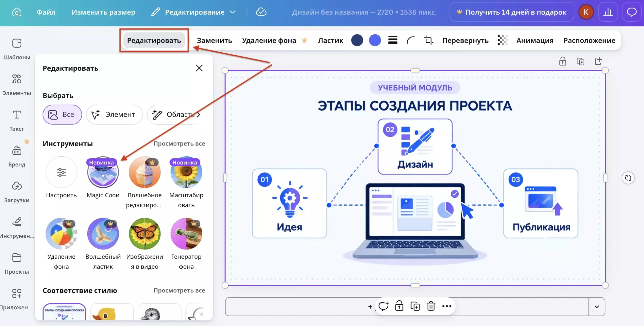Open the Magic Слои tool
The image size is (644, 326).
(103, 178)
